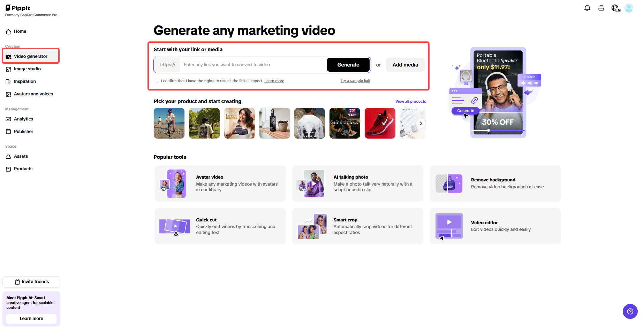644x329 pixels.
Task: Go to Home in the sidebar
Action: (20, 31)
